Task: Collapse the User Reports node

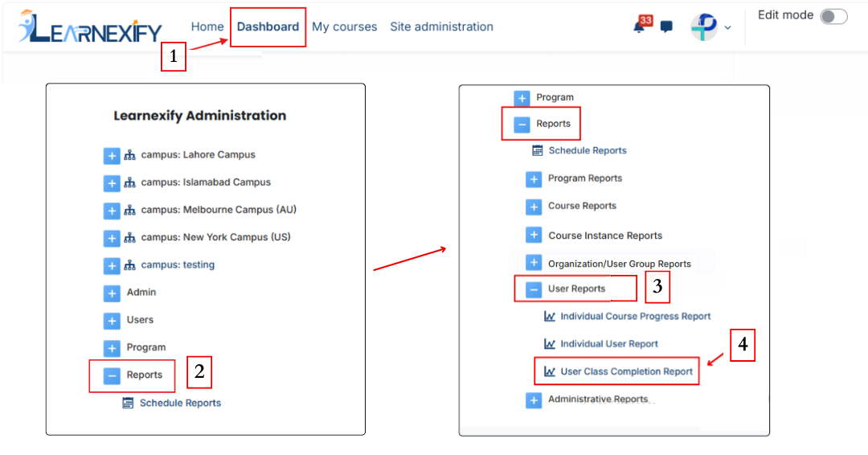Action: click(x=534, y=289)
